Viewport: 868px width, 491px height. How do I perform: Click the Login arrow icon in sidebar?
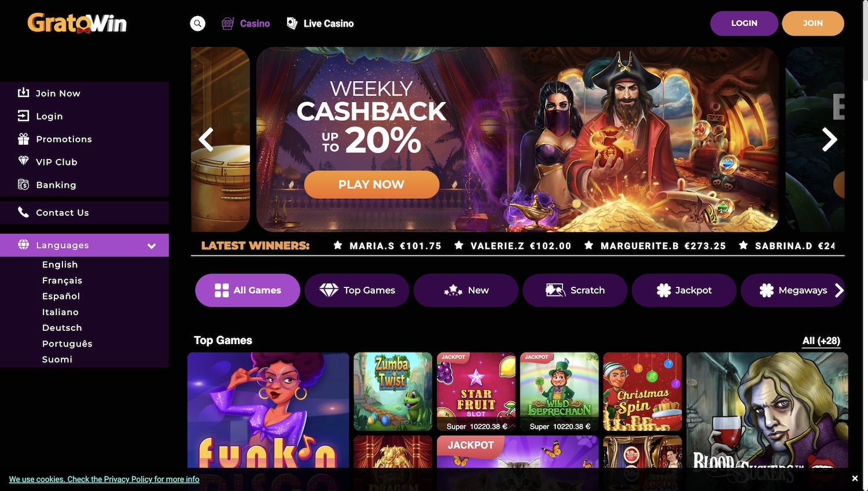coord(23,116)
